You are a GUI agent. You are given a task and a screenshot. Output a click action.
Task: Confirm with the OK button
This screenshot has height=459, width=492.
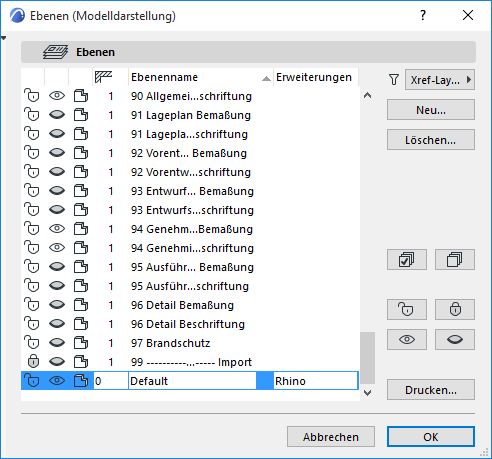click(431, 437)
